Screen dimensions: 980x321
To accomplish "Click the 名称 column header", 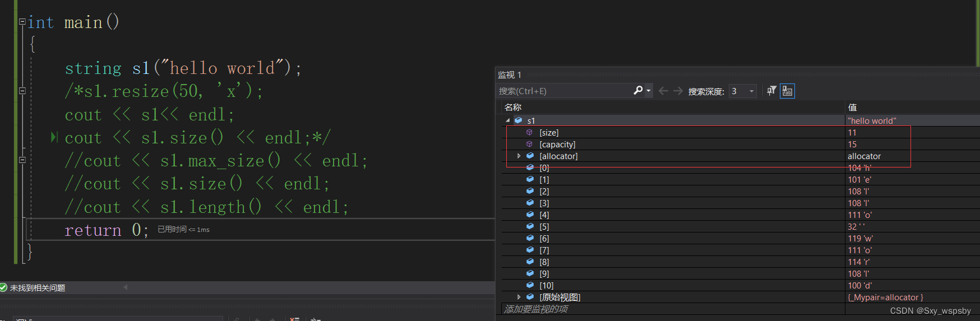I will pyautogui.click(x=513, y=107).
